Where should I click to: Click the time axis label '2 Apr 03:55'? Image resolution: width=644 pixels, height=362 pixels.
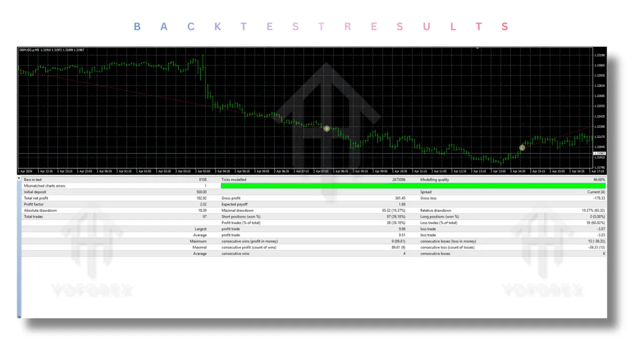click(x=203, y=171)
